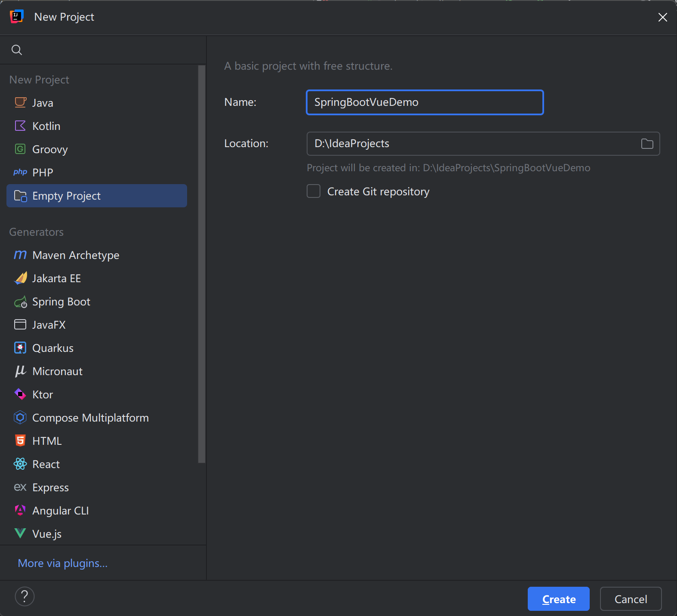The image size is (677, 616).
Task: Open the Spring Boot generator
Action: 97,302
